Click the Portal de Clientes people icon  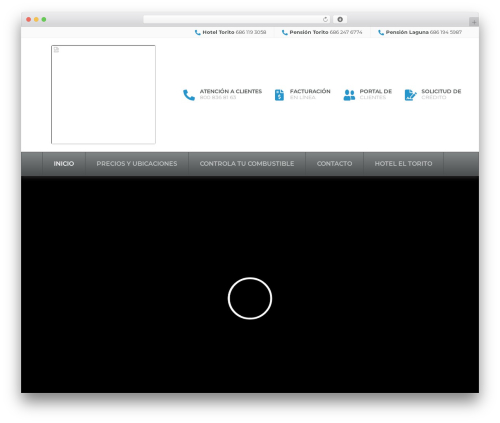(349, 95)
